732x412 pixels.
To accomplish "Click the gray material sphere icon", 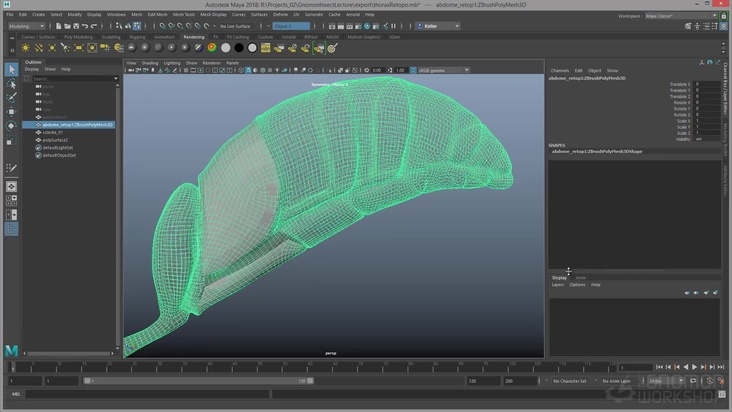I will point(159,48).
